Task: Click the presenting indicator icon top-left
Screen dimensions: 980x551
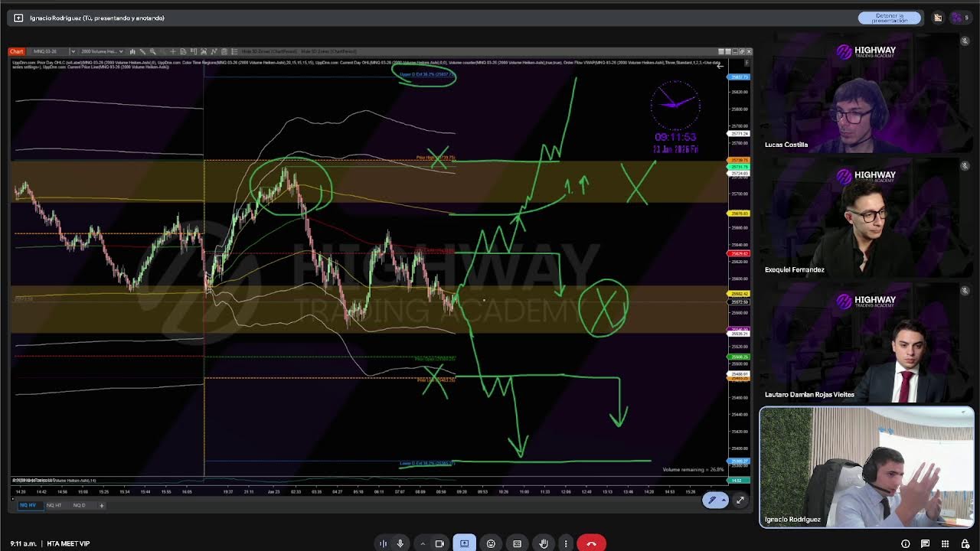Action: coord(18,18)
